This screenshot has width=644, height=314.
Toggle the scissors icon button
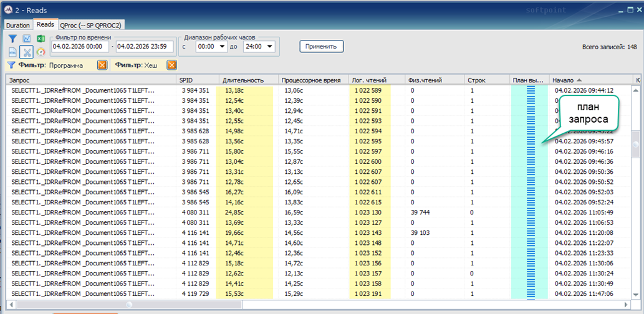tap(27, 52)
